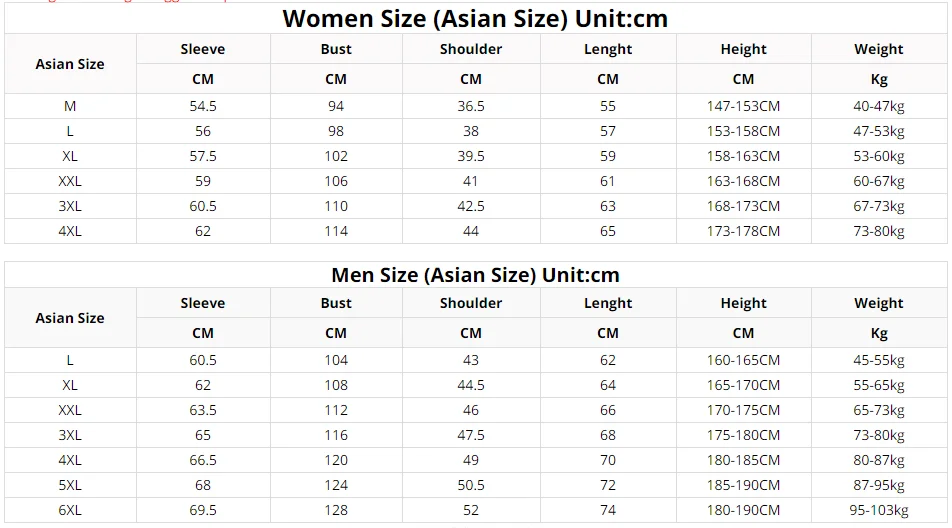Select the Asian Size header in Women table
This screenshot has height=528, width=952.
[x=70, y=64]
